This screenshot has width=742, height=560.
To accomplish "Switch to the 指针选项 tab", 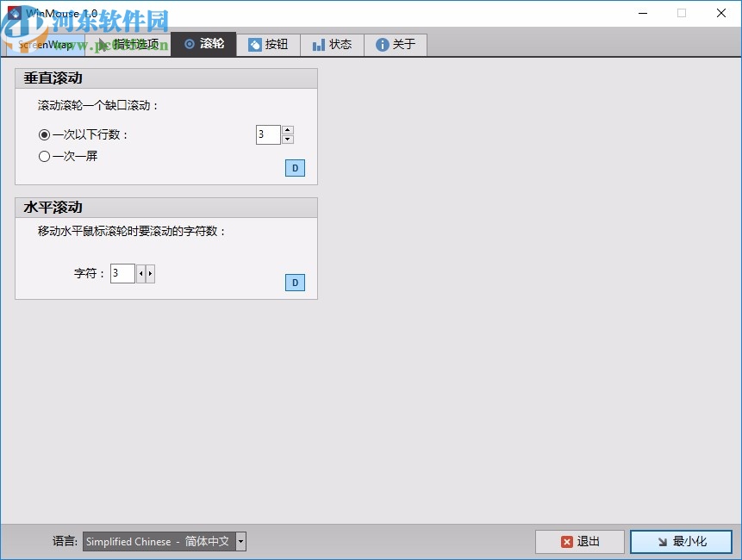I will coord(128,45).
